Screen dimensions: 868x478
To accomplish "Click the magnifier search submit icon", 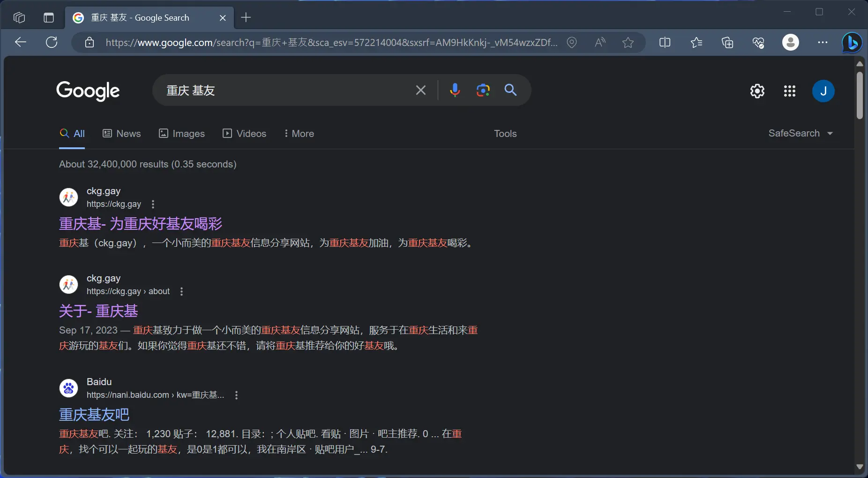I will click(x=510, y=90).
